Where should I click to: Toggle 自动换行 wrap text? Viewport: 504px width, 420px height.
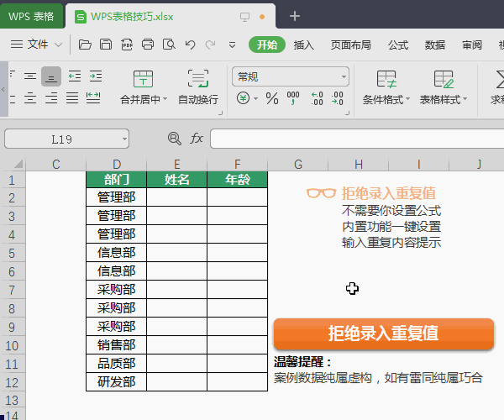198,87
